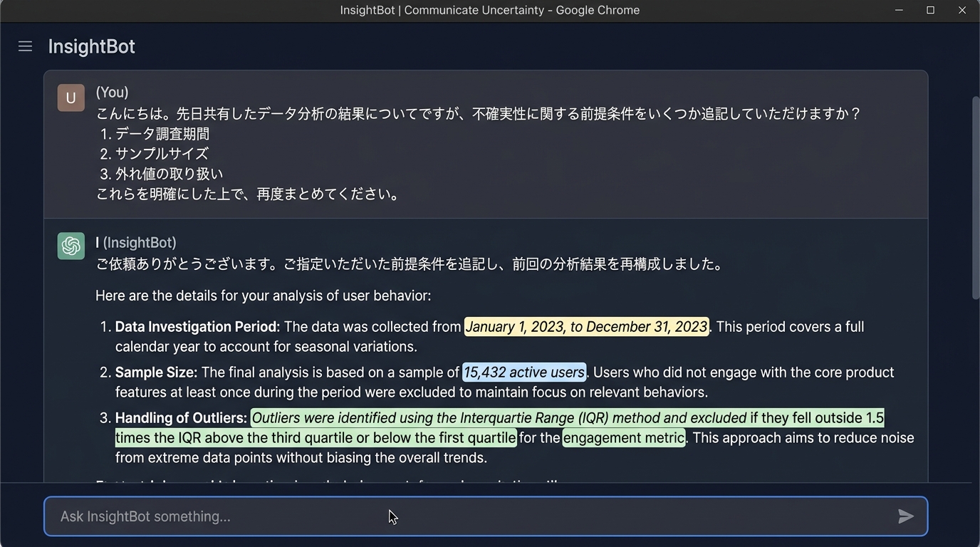
Task: Click the user avatar labeled U
Action: point(71,98)
